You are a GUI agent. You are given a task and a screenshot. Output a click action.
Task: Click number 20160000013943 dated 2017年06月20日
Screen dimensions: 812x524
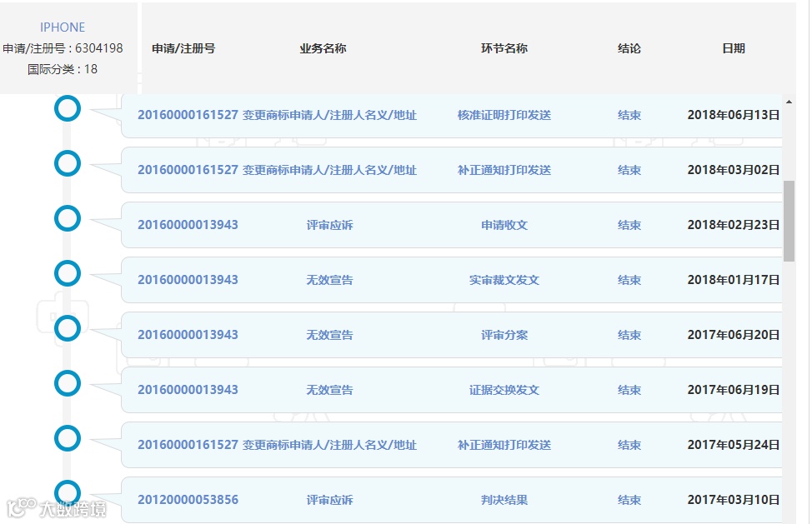(188, 335)
